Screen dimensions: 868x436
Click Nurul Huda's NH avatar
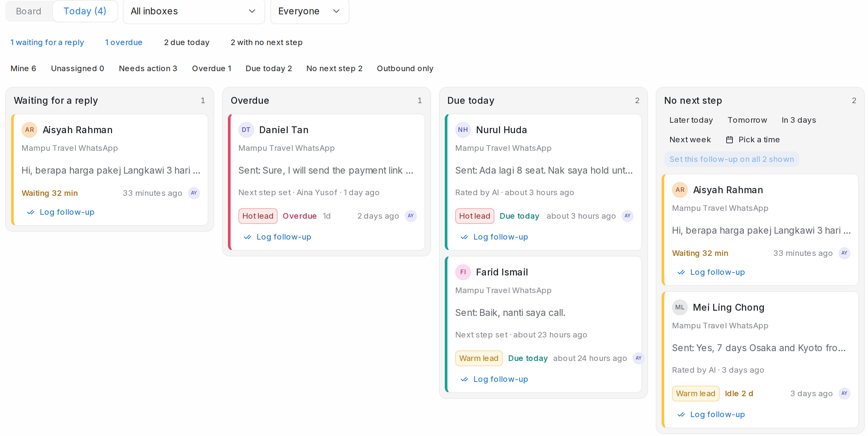tap(463, 130)
